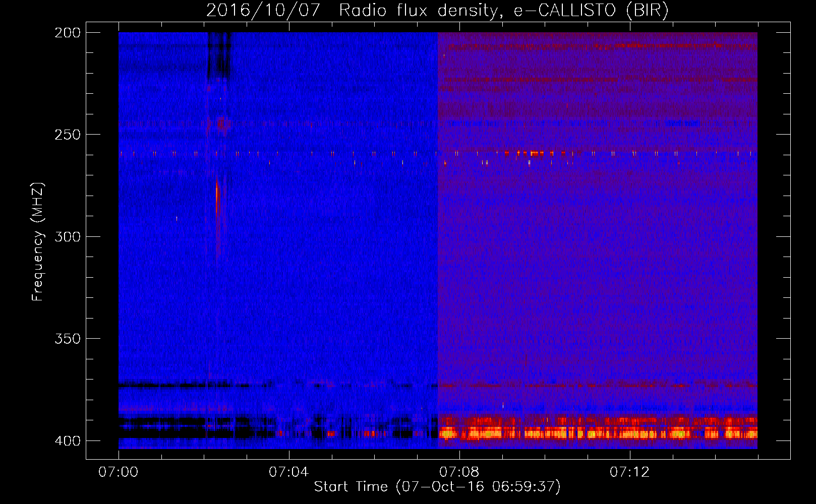Click the 07:00 time tick label
816x504 pixels.
click(119, 472)
